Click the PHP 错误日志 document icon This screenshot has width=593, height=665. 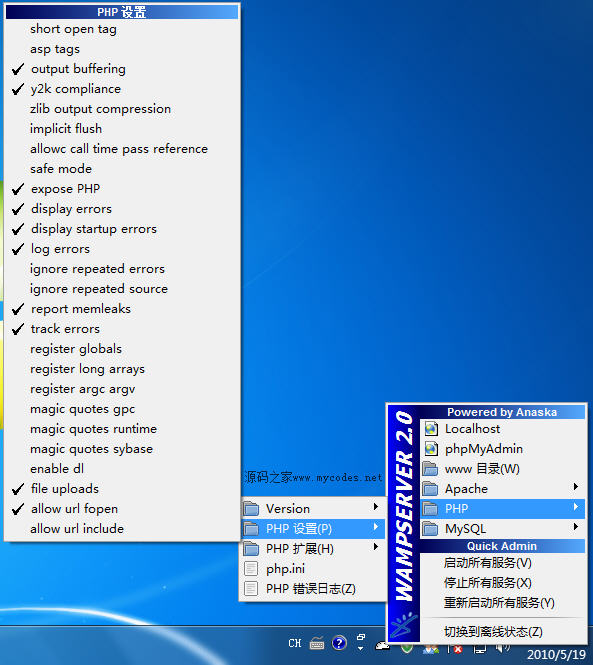[251, 589]
